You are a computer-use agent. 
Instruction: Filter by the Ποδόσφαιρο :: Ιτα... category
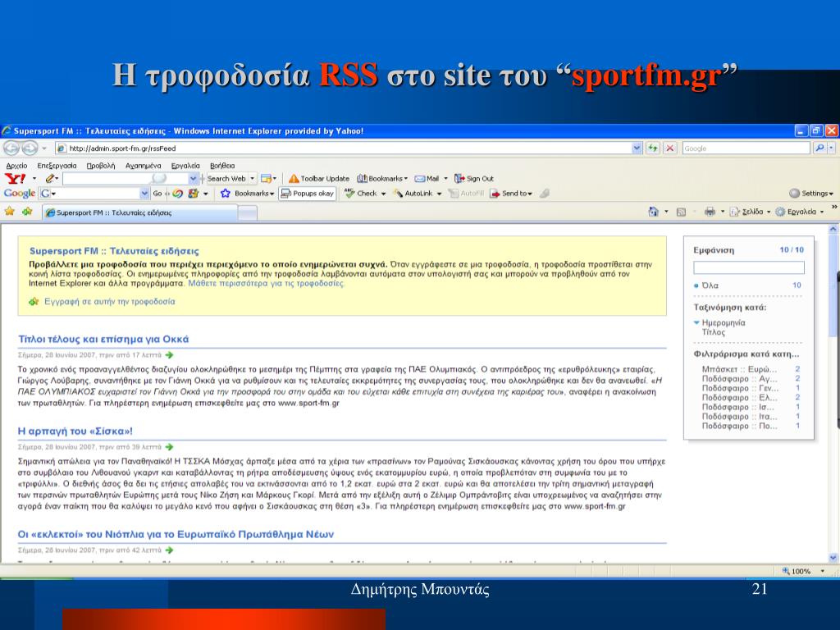pos(739,416)
